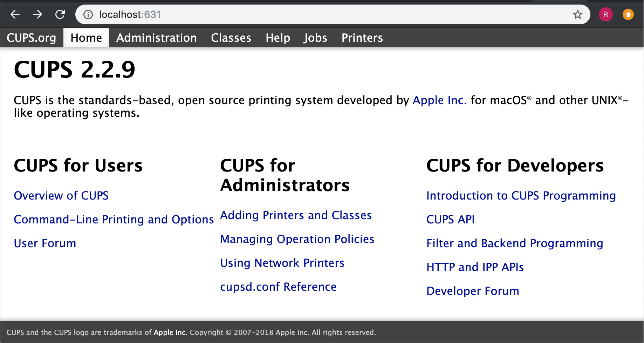Image resolution: width=644 pixels, height=343 pixels.
Task: Open Filter and Backend Programming link
Action: [515, 243]
